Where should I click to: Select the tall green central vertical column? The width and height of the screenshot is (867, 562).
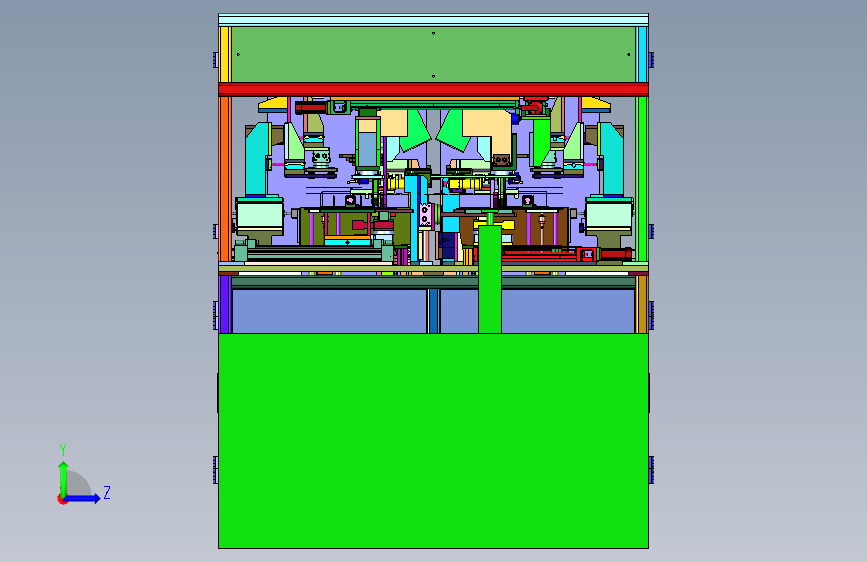490,278
